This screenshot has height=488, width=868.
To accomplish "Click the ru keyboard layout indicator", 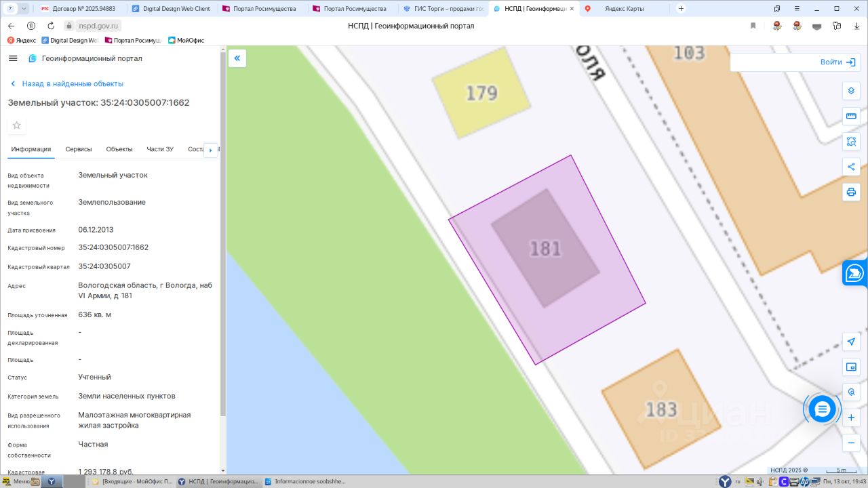I will click(x=738, y=482).
